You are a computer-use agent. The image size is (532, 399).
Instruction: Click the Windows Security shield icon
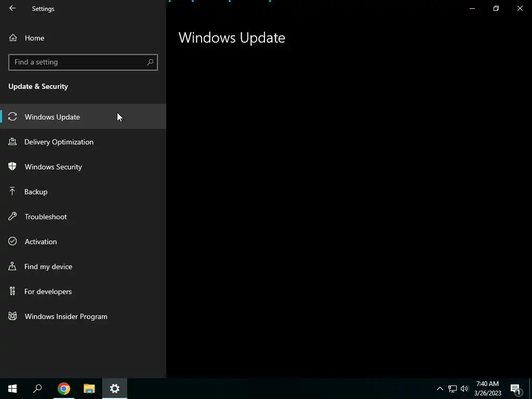[12, 166]
